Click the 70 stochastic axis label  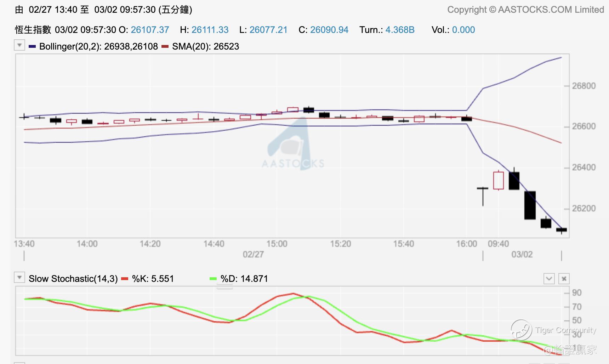[577, 307]
